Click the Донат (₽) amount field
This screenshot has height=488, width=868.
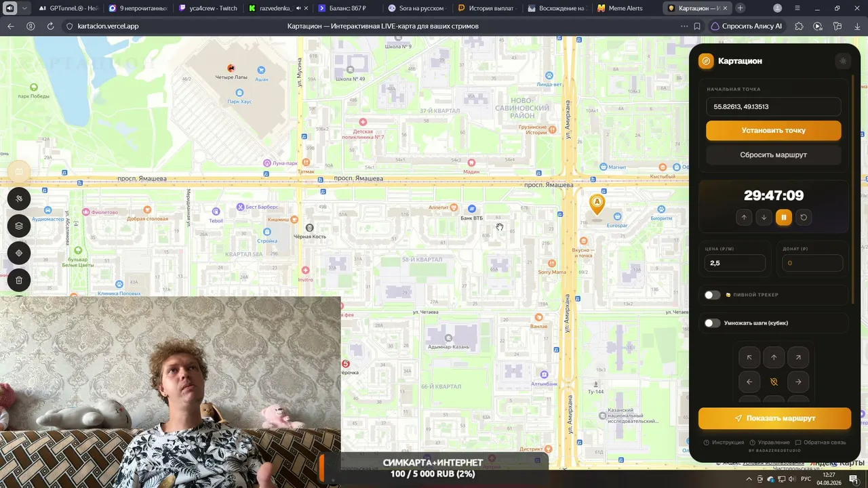(x=812, y=263)
